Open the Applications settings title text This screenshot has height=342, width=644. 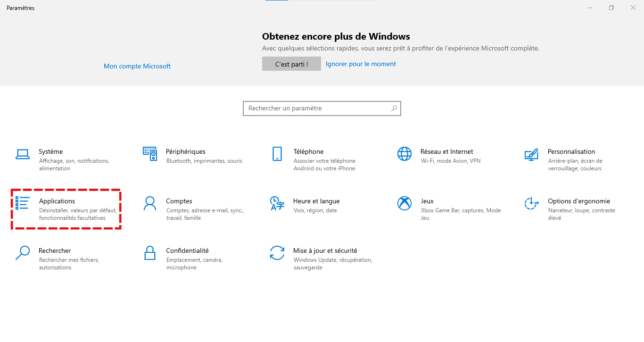(x=57, y=201)
